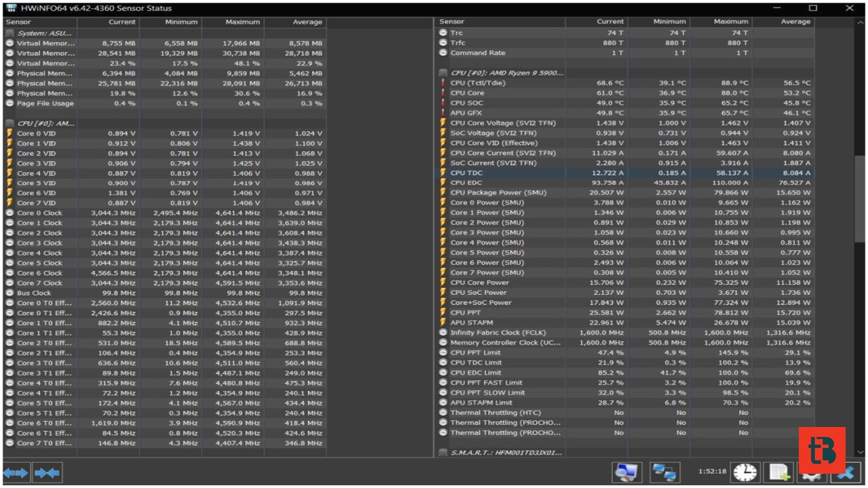Select "Memory Controller Clock (UC..." row
868x488 pixels.
[626, 343]
